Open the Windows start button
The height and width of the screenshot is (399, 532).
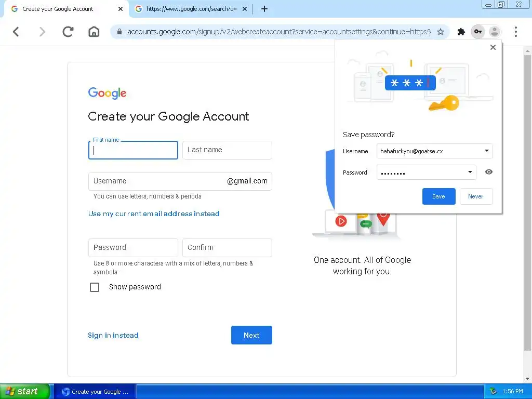pyautogui.click(x=24, y=392)
